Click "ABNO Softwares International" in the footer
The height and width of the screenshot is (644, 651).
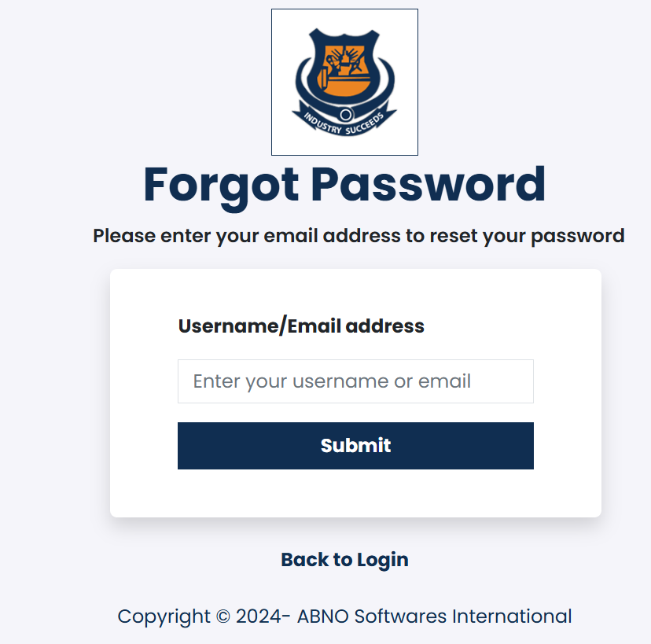coord(435,616)
